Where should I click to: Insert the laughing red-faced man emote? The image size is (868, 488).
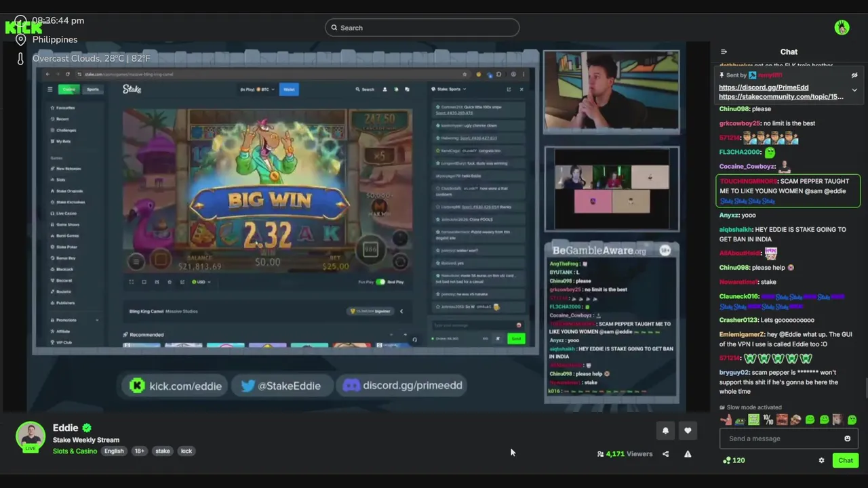[x=782, y=420]
